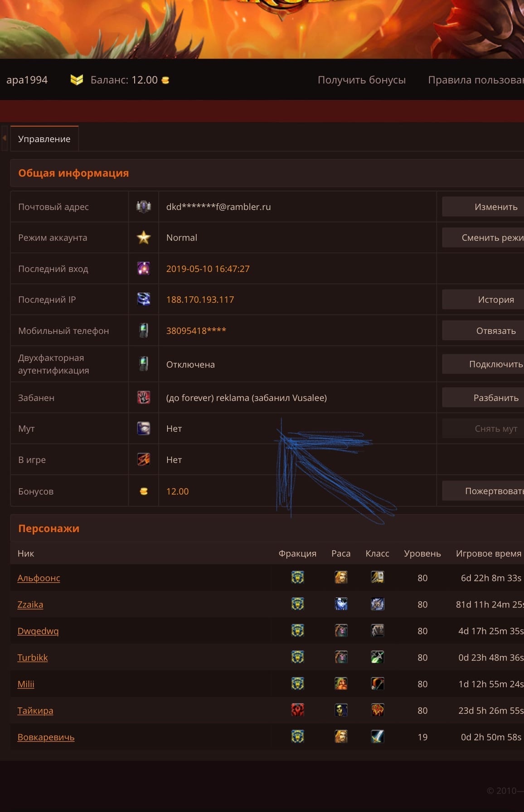The width and height of the screenshot is (524, 812).
Task: Click the mobile phone row icon
Action: (x=144, y=330)
